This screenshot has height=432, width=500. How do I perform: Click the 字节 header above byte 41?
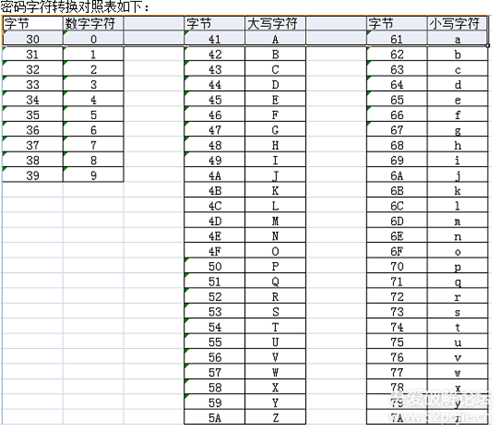tap(215, 24)
